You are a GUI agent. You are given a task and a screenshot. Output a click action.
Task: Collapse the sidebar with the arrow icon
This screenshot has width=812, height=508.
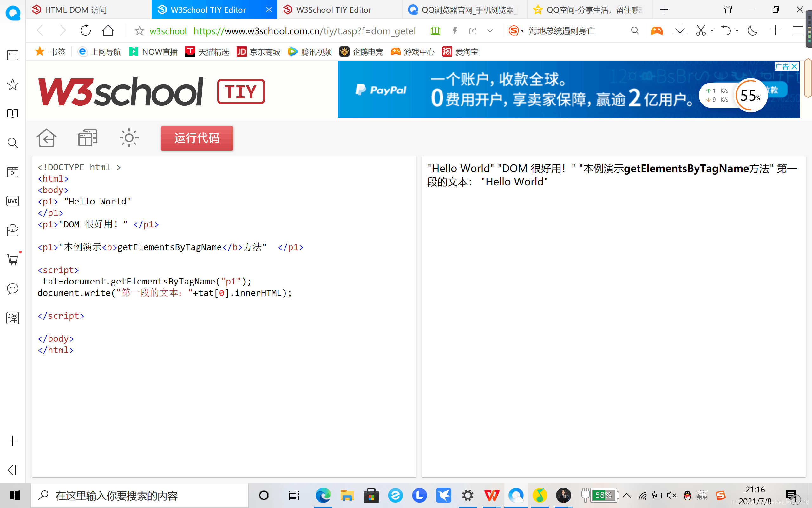(x=12, y=470)
